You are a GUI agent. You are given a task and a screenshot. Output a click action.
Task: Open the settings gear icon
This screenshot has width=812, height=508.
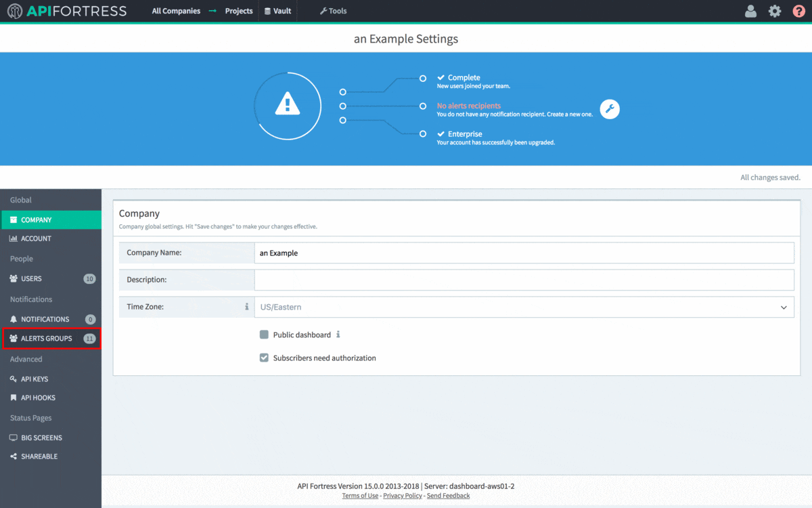775,11
